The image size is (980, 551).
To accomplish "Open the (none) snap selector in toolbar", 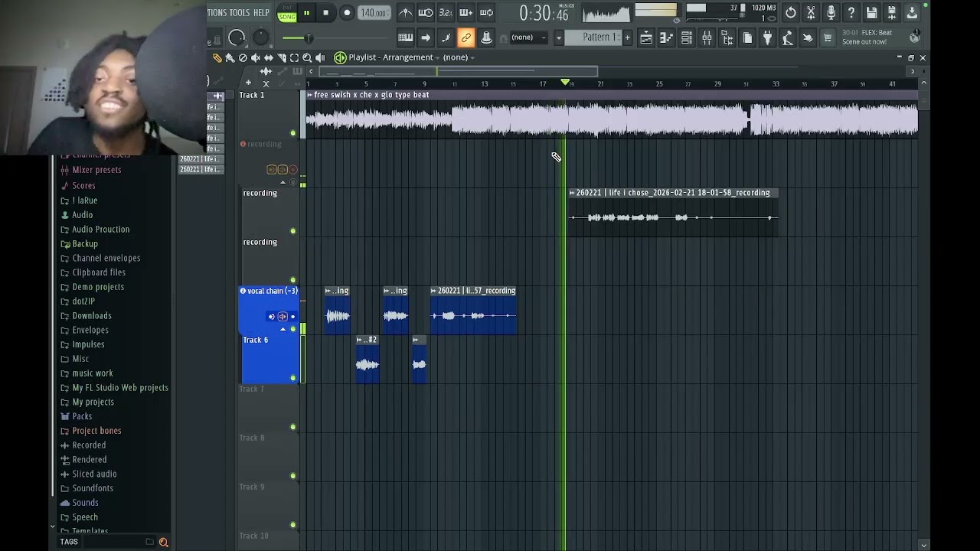I will [529, 37].
